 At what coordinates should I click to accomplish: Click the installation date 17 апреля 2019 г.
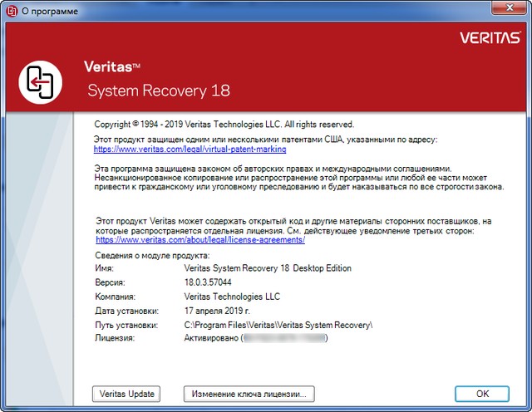pyautogui.click(x=218, y=311)
